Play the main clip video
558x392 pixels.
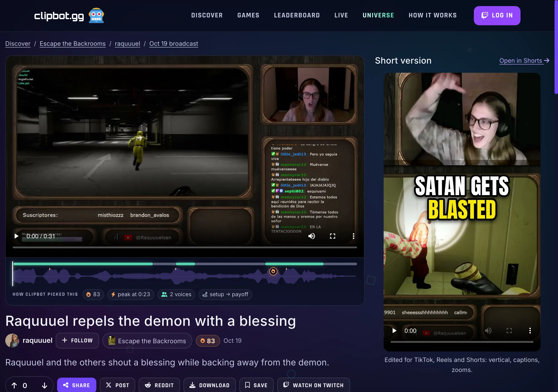coord(16,236)
